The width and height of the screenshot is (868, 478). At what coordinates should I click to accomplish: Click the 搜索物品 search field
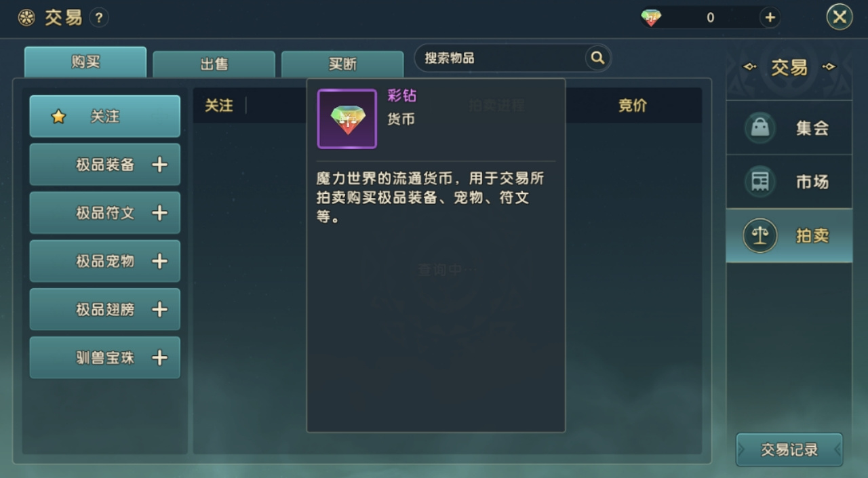pyautogui.click(x=500, y=58)
